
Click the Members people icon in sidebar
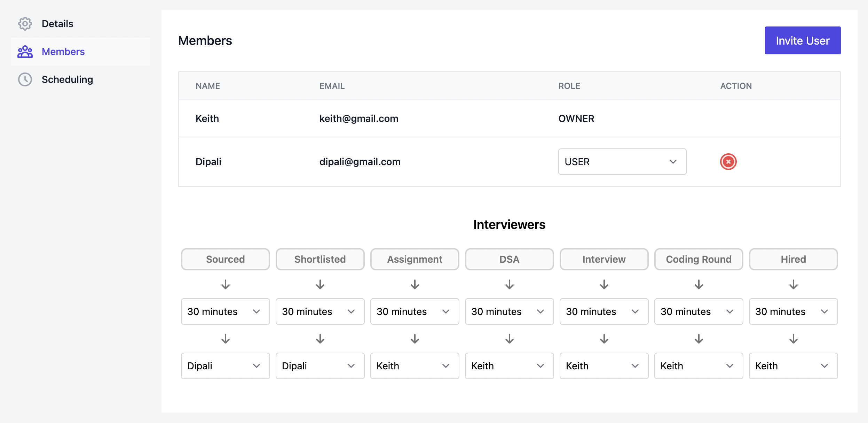click(25, 52)
